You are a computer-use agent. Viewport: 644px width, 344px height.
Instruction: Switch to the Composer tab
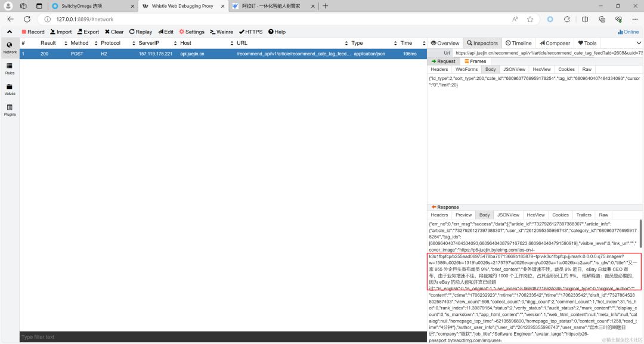(x=555, y=43)
